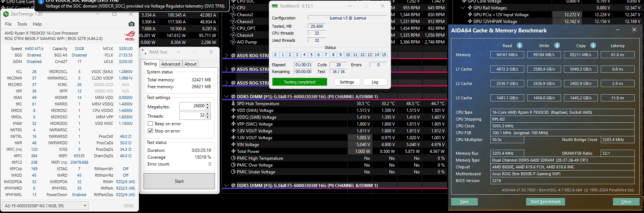Click the AIO Pump fan icon
Image resolution: width=644 pixels, height=213 pixels.
click(x=233, y=42)
